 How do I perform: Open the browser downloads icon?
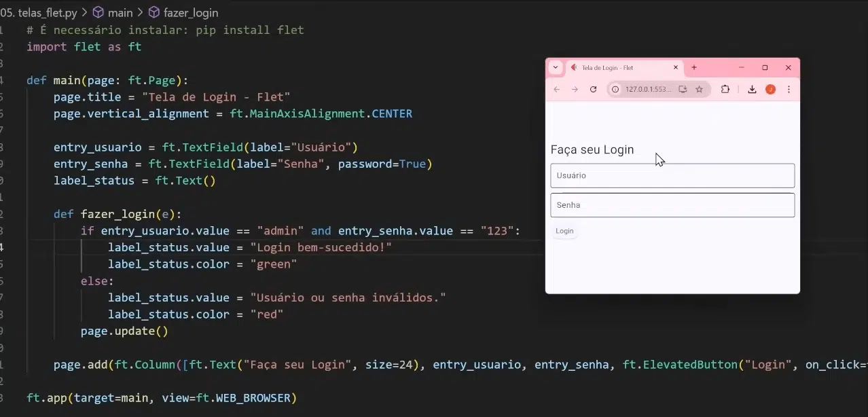[x=752, y=89]
